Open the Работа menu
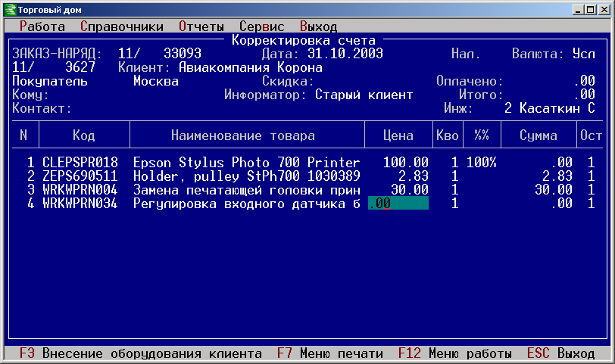This screenshot has width=615, height=364. click(x=42, y=26)
